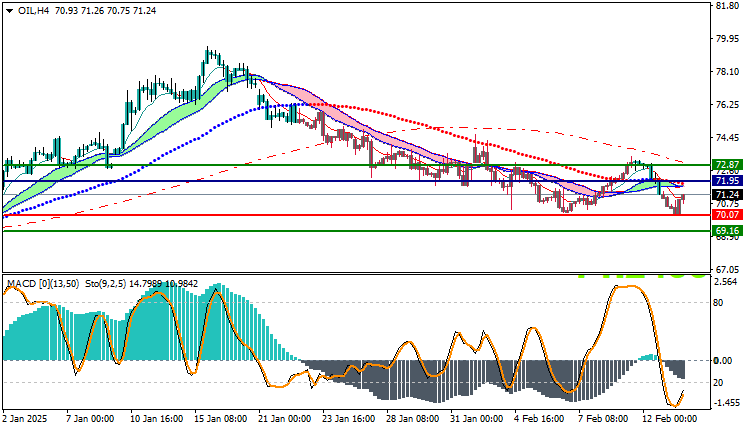750x430 pixels.
Task: Click the OIL,H4 chart title text
Action: 33,11
